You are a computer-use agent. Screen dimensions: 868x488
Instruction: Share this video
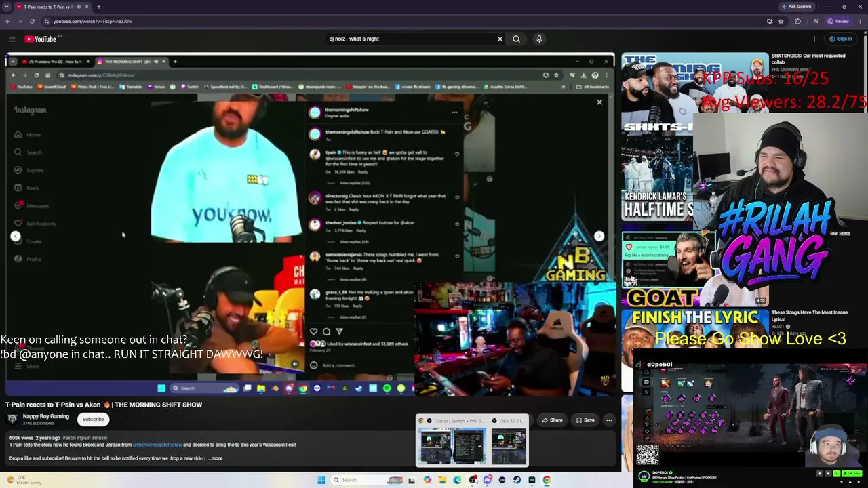551,420
